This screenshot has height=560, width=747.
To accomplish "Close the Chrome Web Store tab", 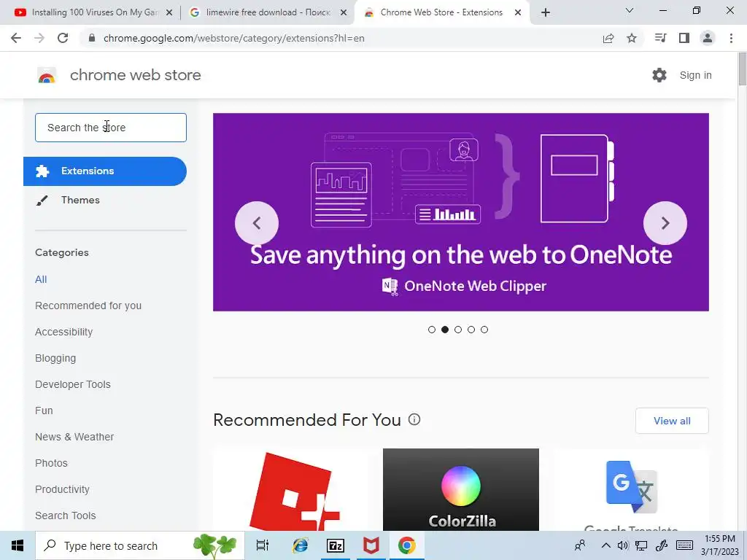I will pos(518,12).
